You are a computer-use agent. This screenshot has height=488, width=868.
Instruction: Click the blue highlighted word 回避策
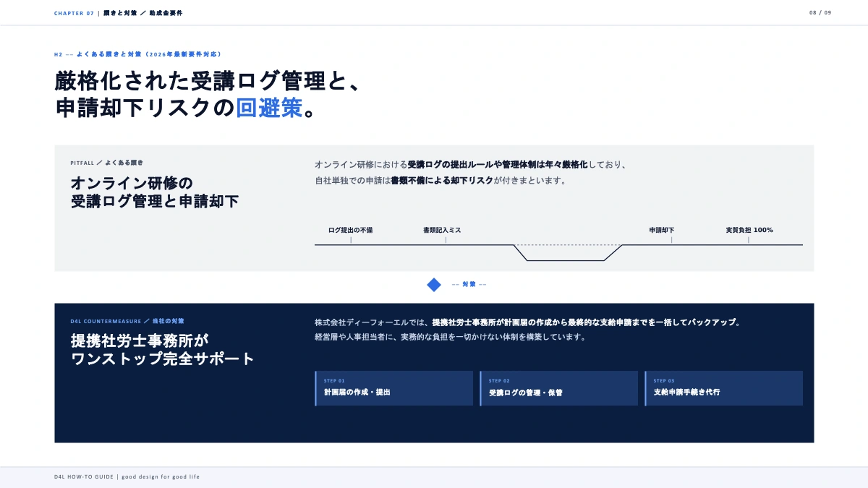click(x=269, y=108)
